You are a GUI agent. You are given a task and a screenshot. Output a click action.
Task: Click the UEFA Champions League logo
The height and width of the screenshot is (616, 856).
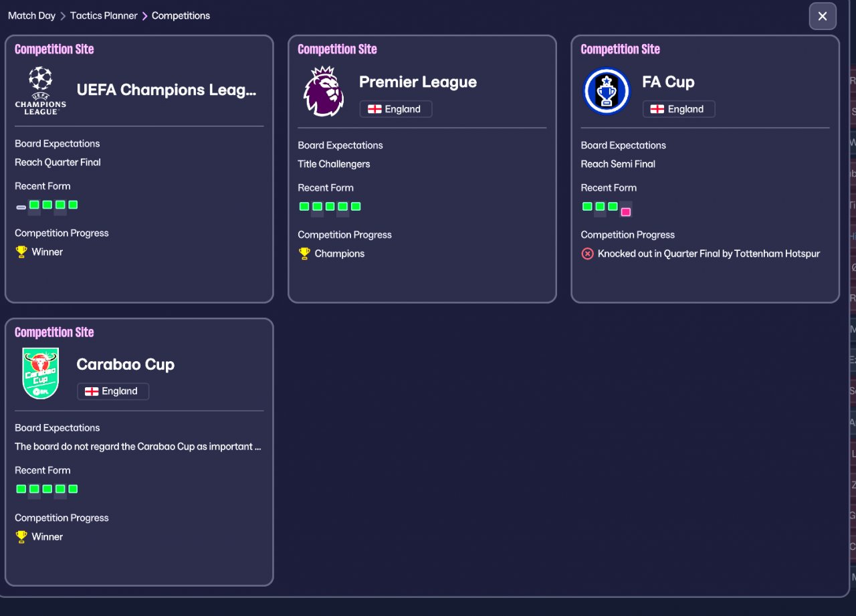point(41,90)
